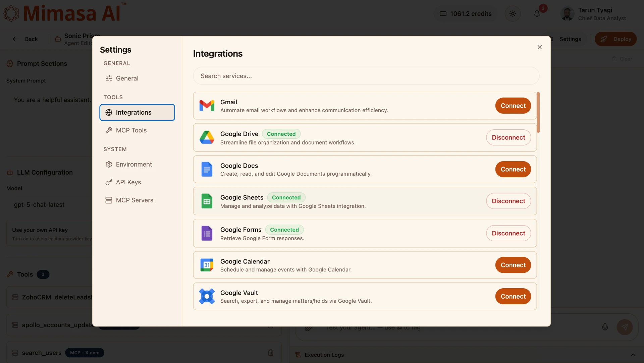Screen dimensions: 644x363
Task: Open notifications via the bell icon
Action: (537, 14)
